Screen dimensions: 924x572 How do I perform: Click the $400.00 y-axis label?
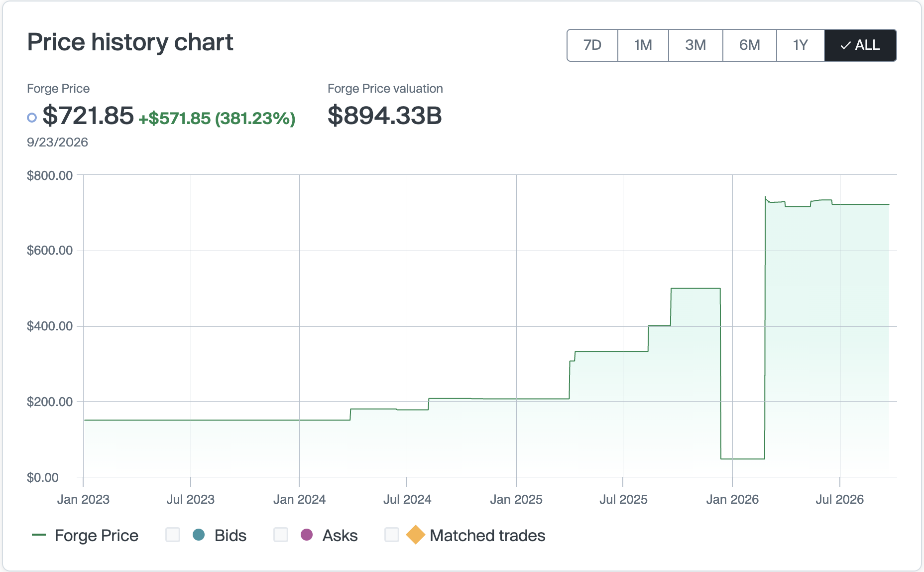[50, 326]
